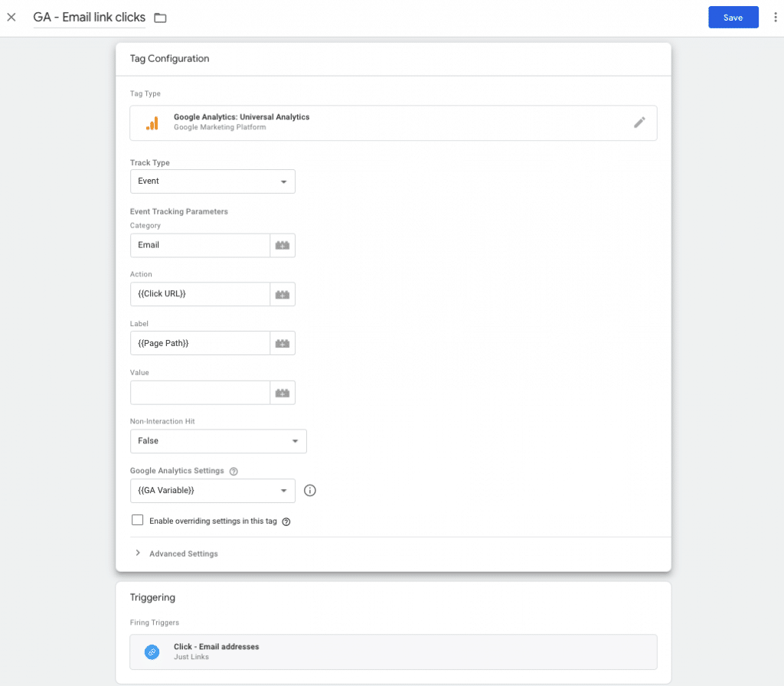Click the pencil icon to edit tag type
The width and height of the screenshot is (784, 686).
tap(639, 122)
